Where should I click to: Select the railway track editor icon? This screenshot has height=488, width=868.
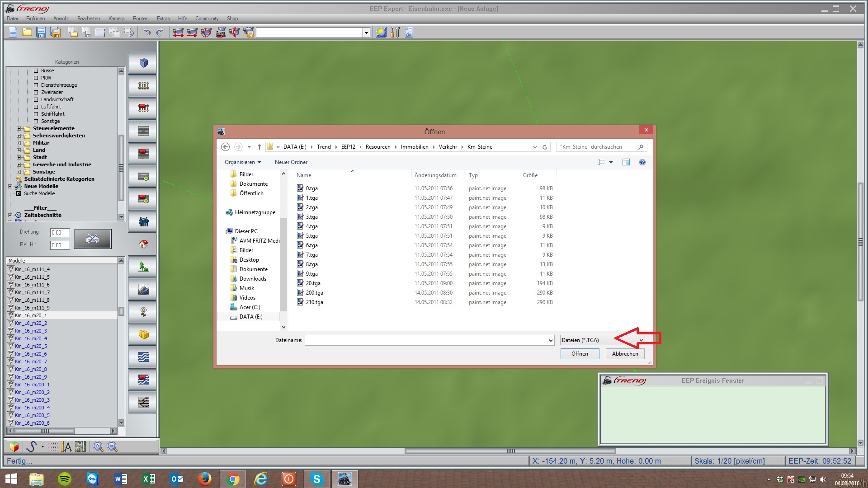click(x=143, y=86)
